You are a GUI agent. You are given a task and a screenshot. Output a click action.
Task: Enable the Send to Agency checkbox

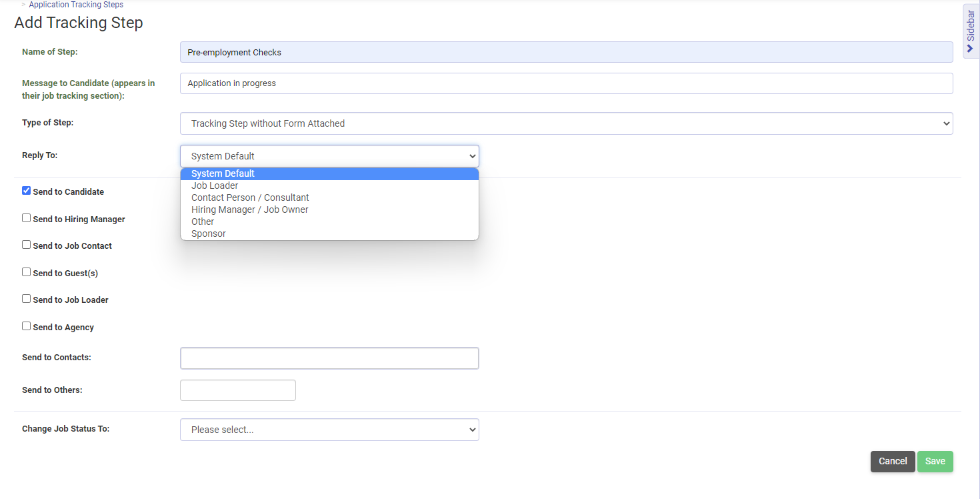coord(27,326)
